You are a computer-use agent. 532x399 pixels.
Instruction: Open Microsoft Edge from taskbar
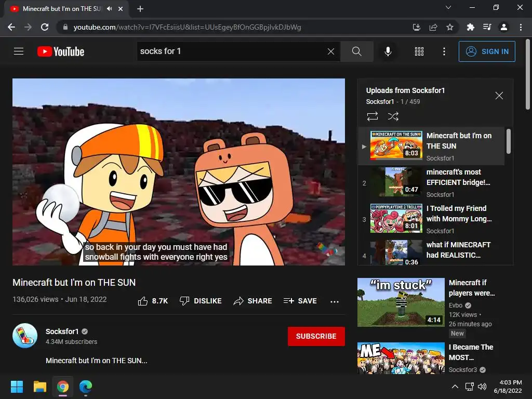pyautogui.click(x=86, y=387)
